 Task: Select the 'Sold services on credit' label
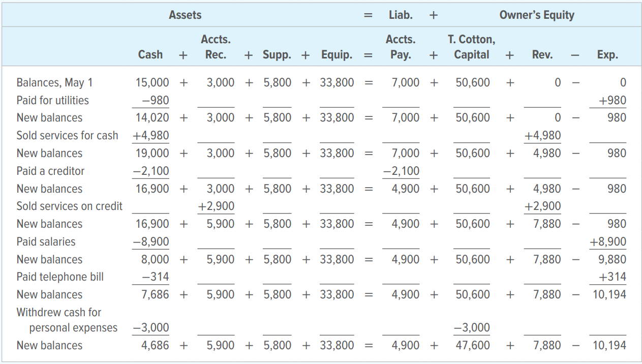(x=70, y=206)
